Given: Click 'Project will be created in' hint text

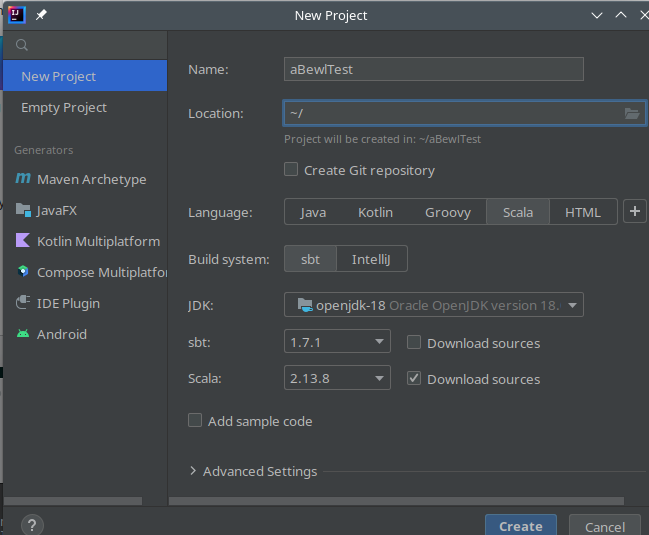Looking at the screenshot, I should coord(382,139).
